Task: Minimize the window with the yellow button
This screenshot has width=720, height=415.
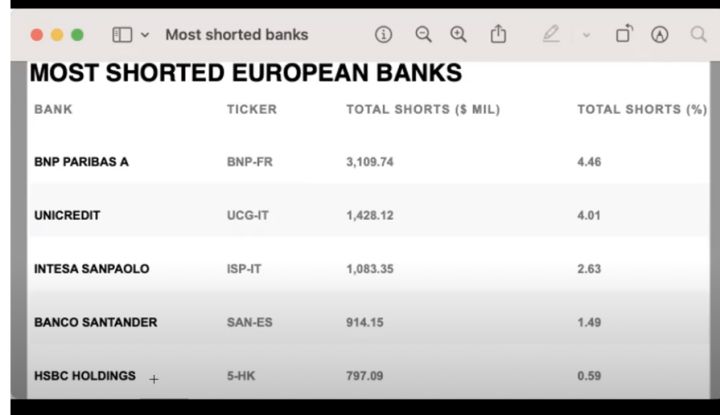Action: [57, 34]
